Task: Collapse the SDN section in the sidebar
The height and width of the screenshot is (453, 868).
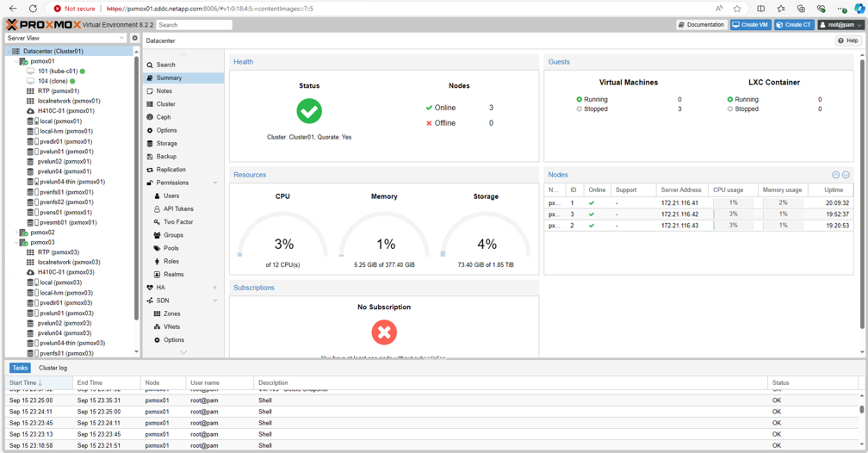Action: coord(215,301)
